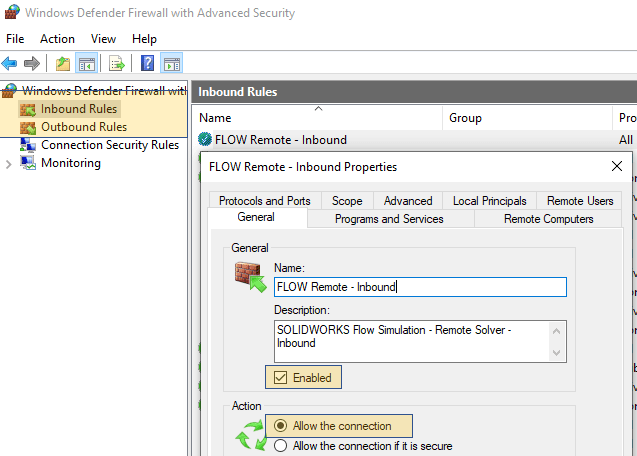The height and width of the screenshot is (456, 637).
Task: Click the green arrows Action icon
Action: (251, 436)
